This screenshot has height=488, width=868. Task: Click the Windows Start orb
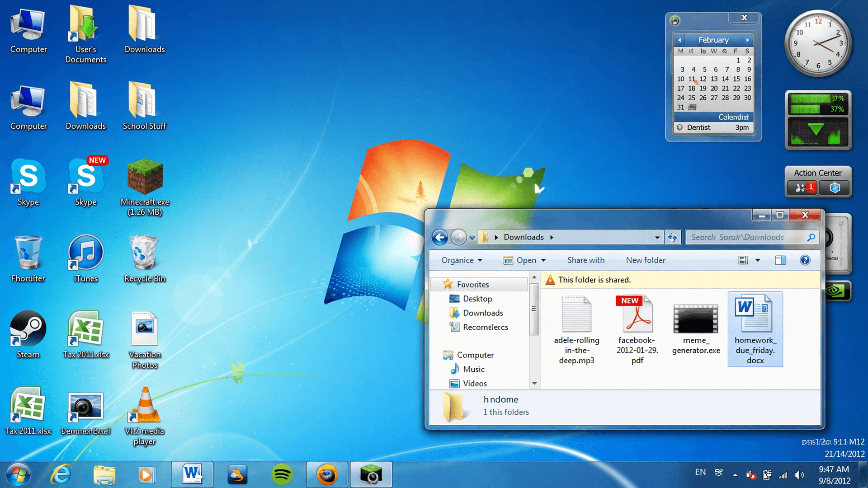coord(18,475)
